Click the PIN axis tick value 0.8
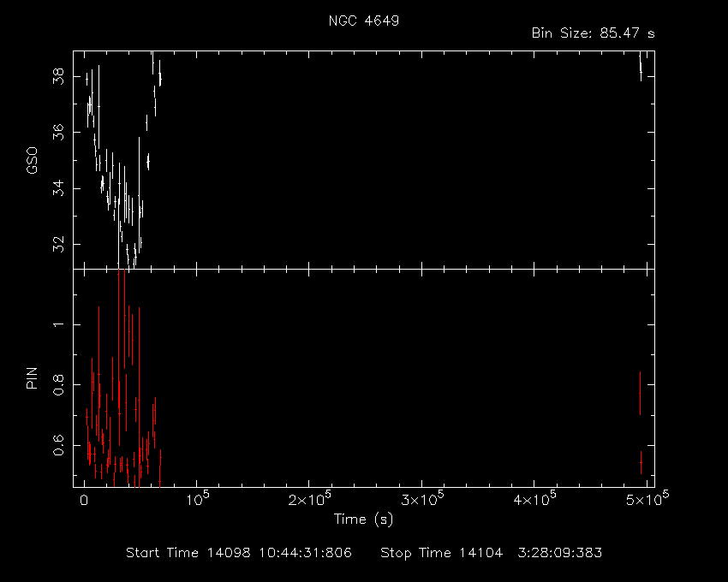728x582 pixels. point(59,385)
